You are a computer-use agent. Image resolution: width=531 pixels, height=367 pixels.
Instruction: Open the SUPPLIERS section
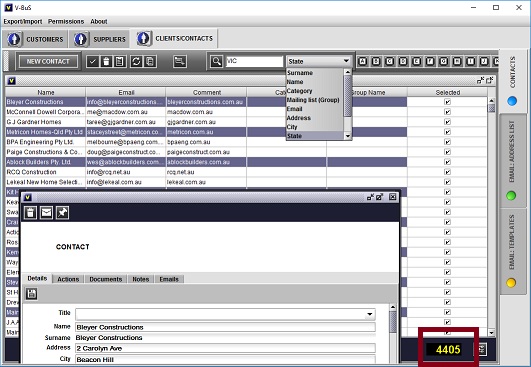tap(99, 39)
